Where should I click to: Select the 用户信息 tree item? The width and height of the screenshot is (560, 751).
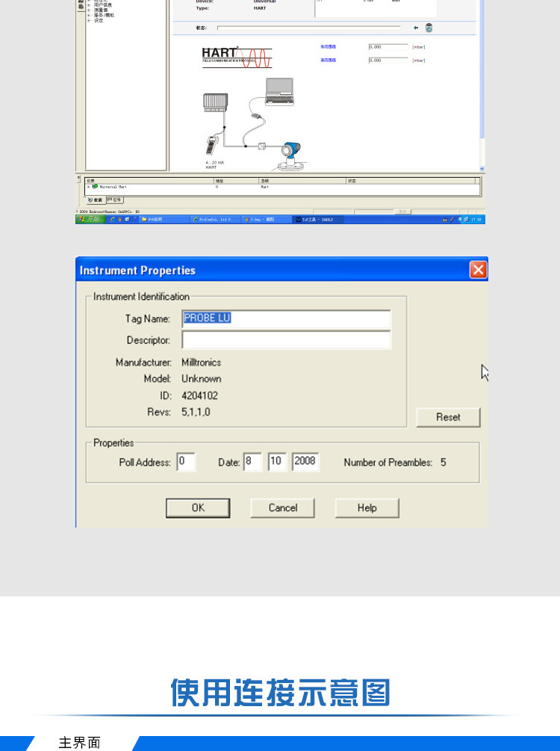click(x=103, y=5)
